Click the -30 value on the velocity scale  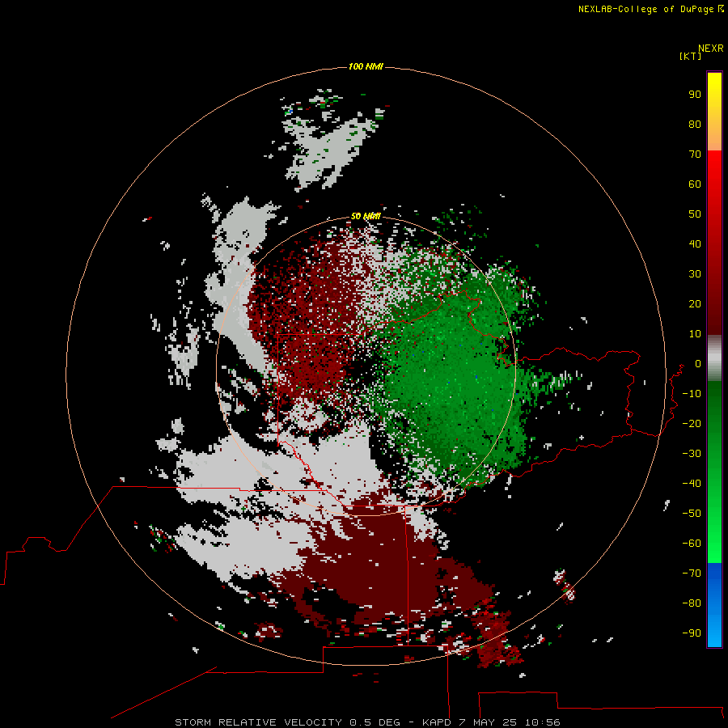692,454
